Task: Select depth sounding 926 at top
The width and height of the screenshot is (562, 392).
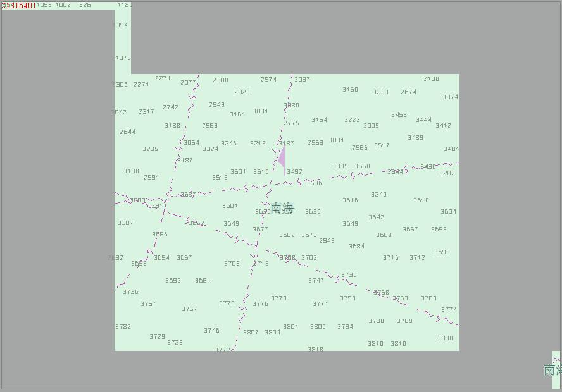Action: pos(85,5)
